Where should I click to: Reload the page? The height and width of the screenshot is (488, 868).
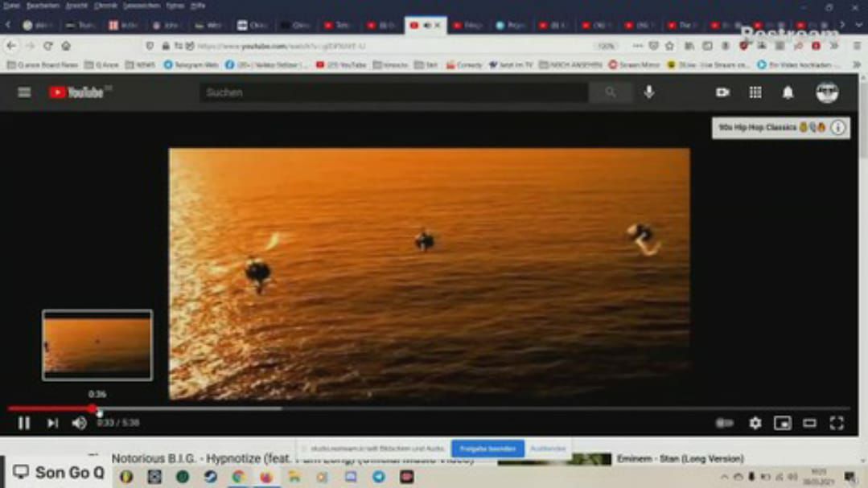click(x=48, y=46)
